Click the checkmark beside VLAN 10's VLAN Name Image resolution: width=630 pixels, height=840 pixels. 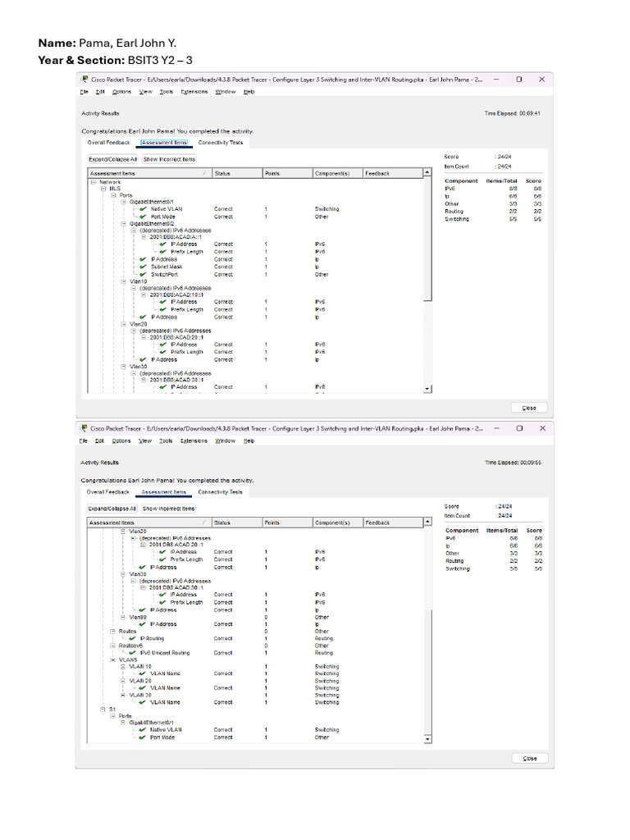(x=143, y=673)
